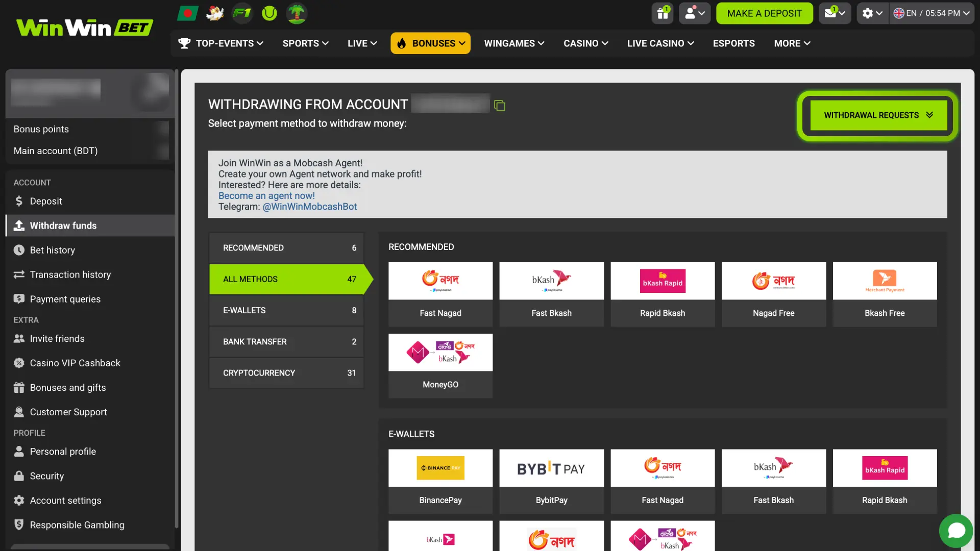Open the @WinWinMobcashBot Telegram link
The width and height of the screenshot is (980, 551).
coord(309,207)
